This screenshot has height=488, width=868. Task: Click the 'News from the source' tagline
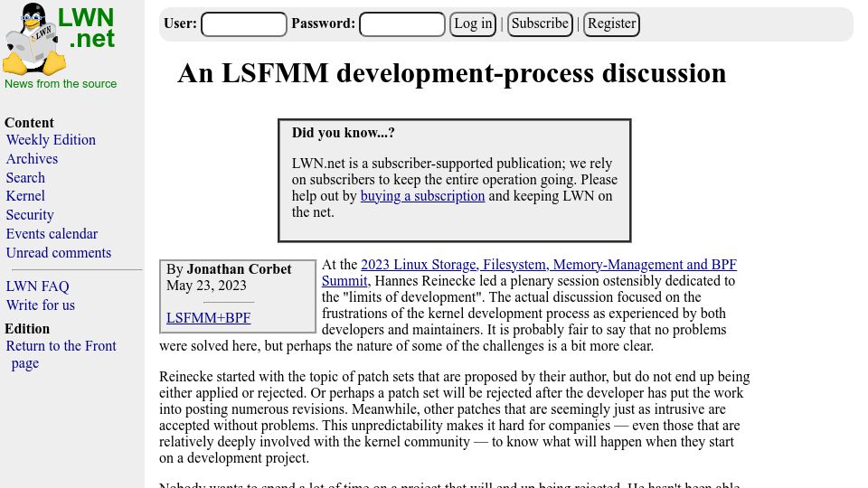[61, 83]
